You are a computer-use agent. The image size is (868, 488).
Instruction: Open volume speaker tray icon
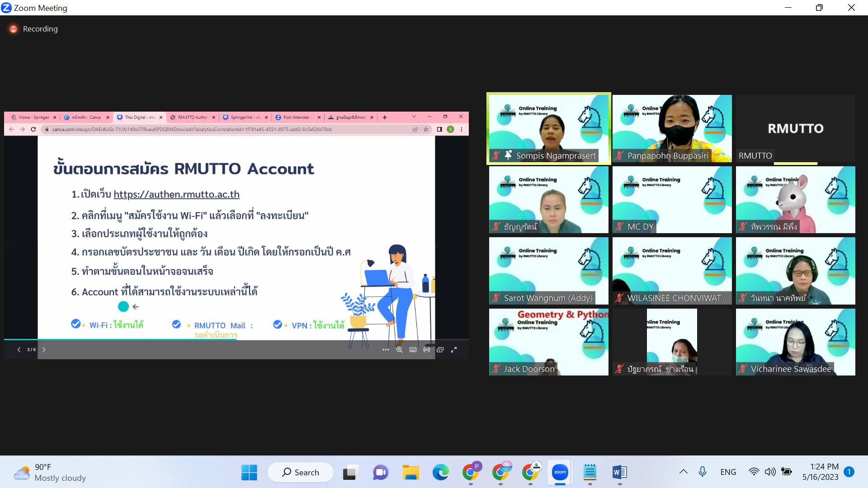click(x=770, y=472)
